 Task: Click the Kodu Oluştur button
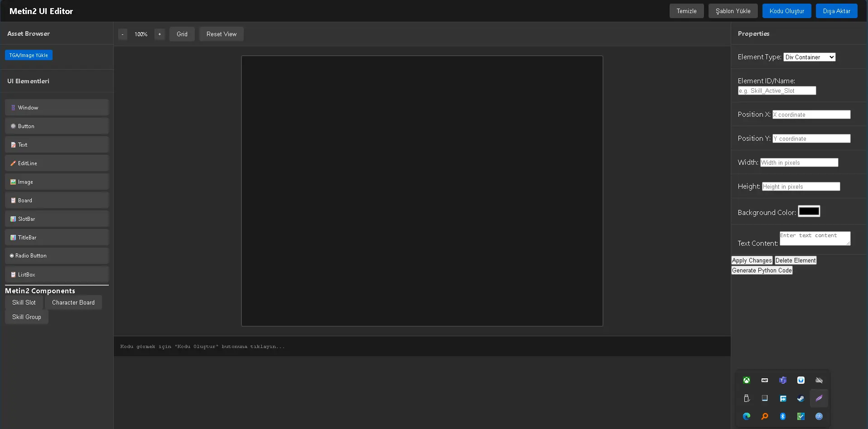[786, 11]
